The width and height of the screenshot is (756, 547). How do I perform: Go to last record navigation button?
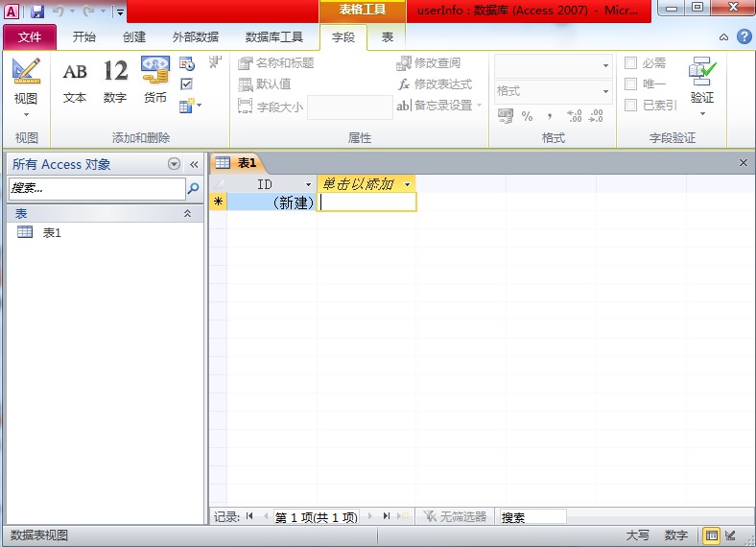point(387,516)
